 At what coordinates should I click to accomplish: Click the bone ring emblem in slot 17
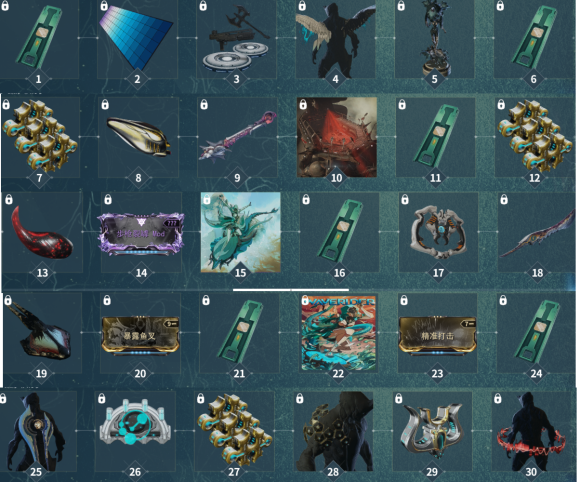pos(438,232)
